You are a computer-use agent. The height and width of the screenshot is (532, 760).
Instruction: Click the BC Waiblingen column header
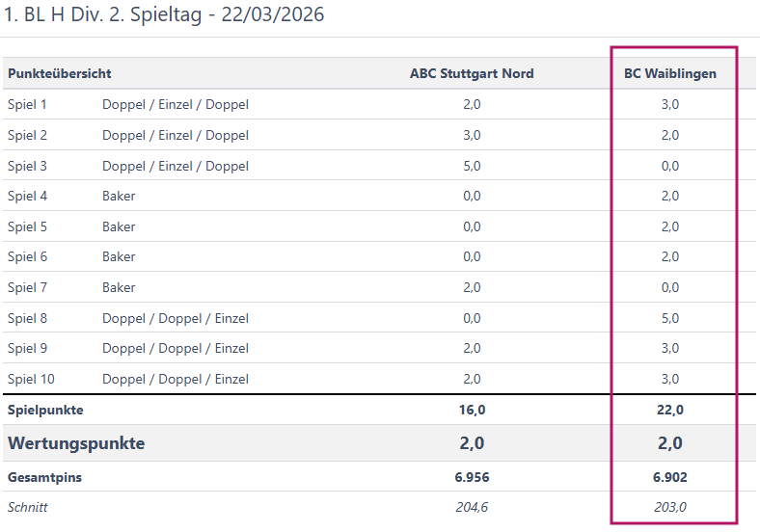pos(670,73)
